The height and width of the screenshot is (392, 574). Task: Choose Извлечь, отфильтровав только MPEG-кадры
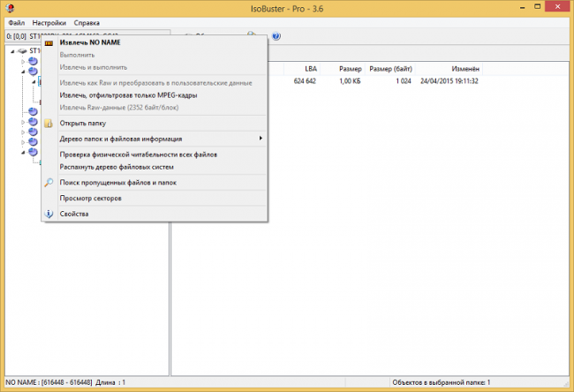(x=129, y=95)
